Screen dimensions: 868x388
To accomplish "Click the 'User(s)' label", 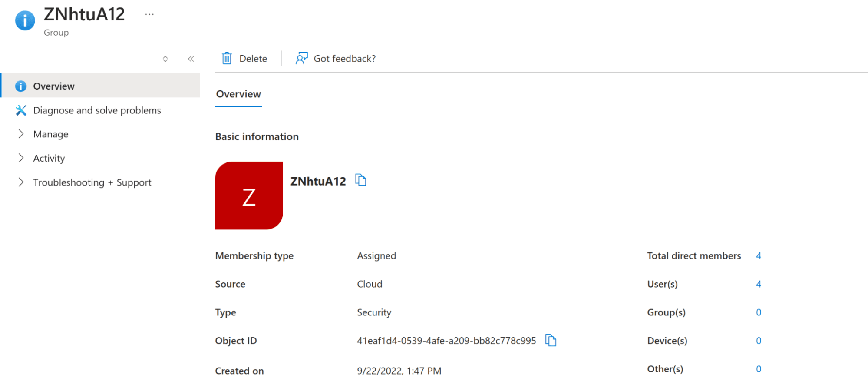I will pyautogui.click(x=662, y=284).
